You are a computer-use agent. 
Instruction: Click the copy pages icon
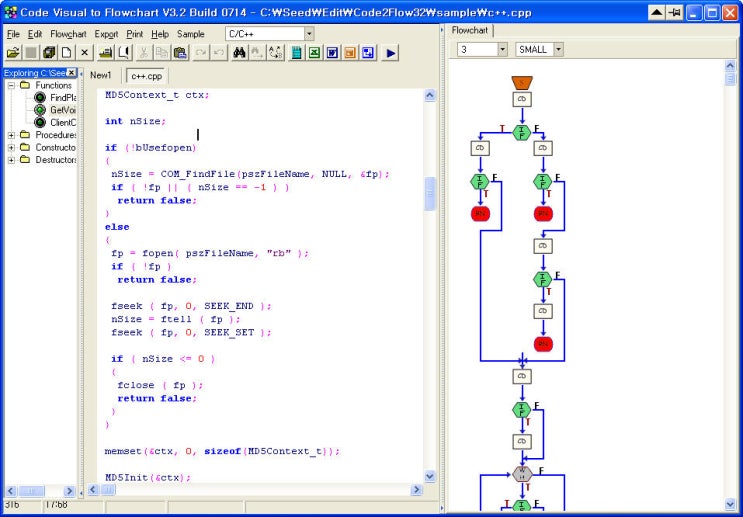click(x=162, y=53)
